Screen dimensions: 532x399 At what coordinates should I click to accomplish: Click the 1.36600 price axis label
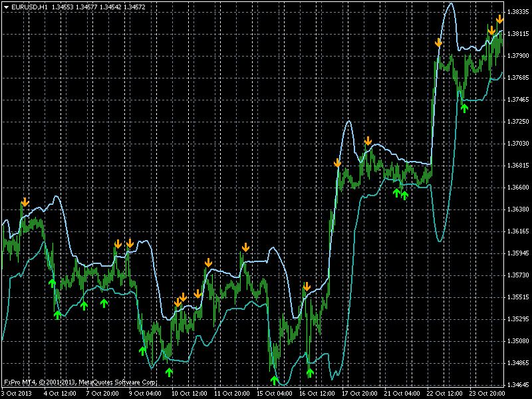(x=518, y=188)
